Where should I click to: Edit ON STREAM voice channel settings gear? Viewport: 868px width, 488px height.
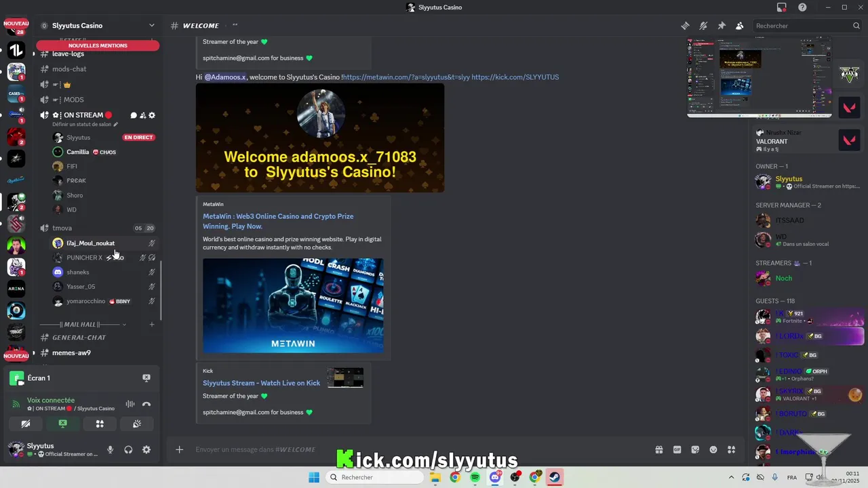152,115
